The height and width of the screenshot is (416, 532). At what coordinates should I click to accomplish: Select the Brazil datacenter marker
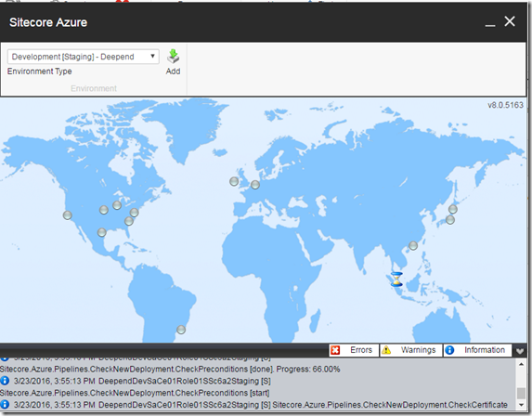point(181,330)
